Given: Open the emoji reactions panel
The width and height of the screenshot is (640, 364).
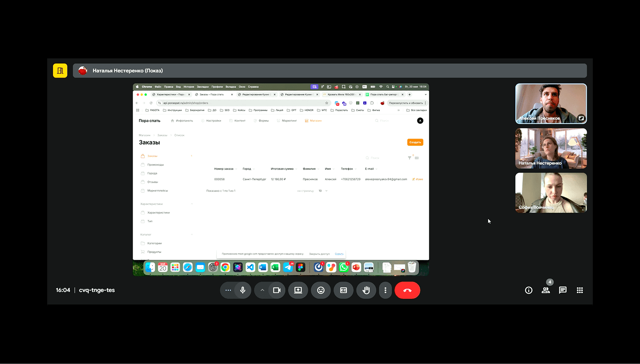Looking at the screenshot, I should coord(321,290).
